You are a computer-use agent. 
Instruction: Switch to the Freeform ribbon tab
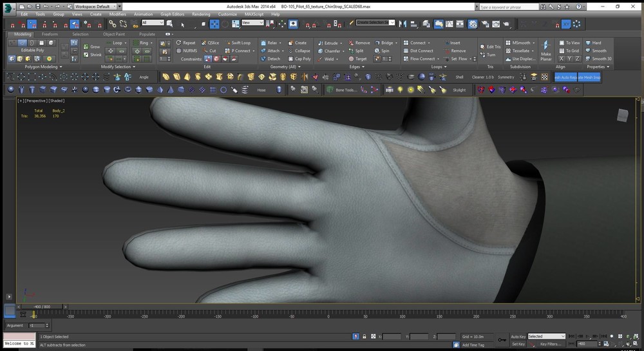point(50,34)
